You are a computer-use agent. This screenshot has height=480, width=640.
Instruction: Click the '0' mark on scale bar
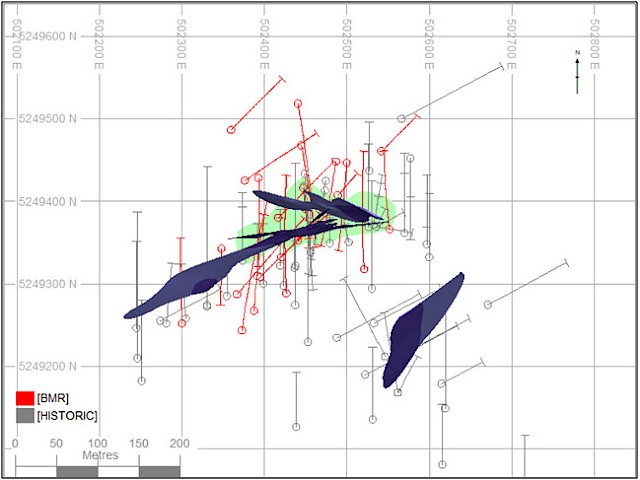pyautogui.click(x=16, y=443)
